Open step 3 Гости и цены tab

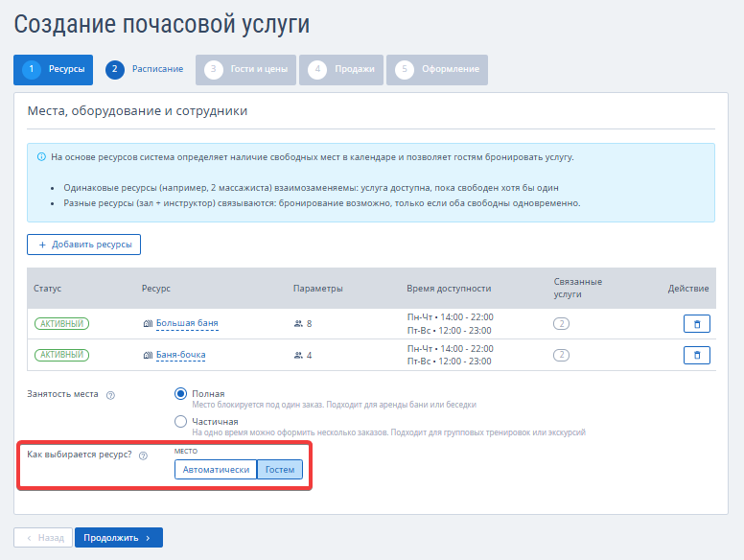point(245,70)
